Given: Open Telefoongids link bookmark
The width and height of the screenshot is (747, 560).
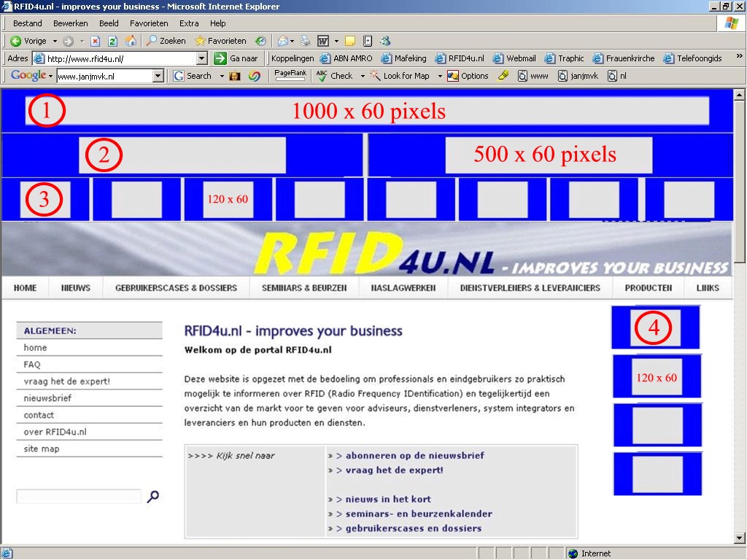Looking at the screenshot, I should click(693, 58).
